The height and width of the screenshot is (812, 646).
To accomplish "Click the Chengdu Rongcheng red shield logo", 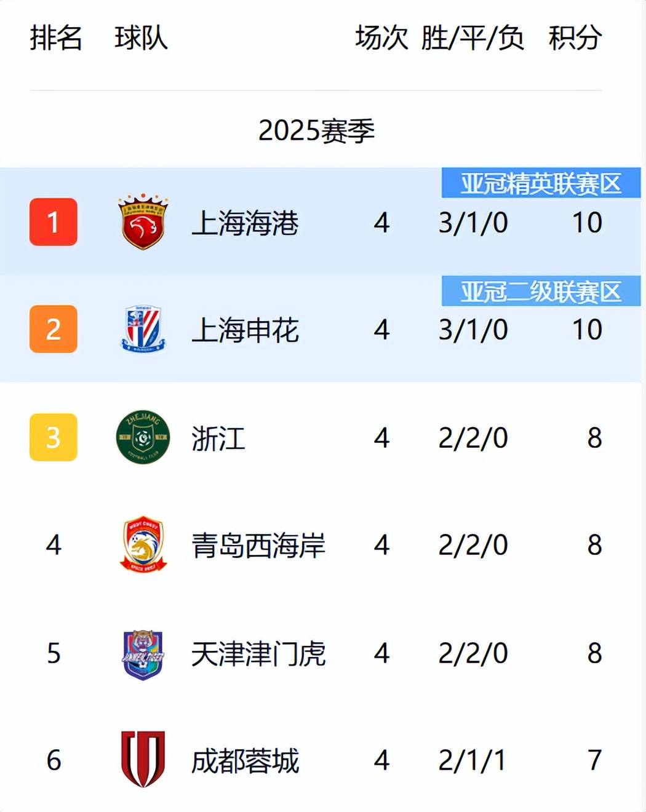I will [143, 760].
